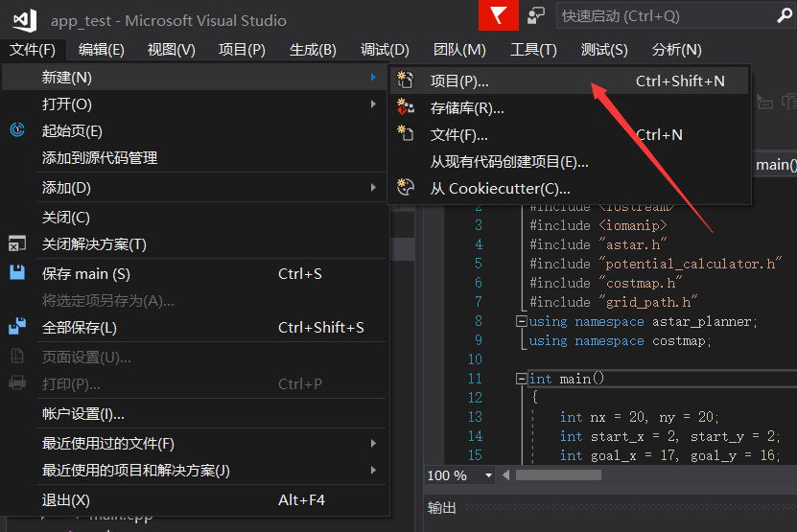Choose 从现有代码创建项目(E)...

pos(570,162)
